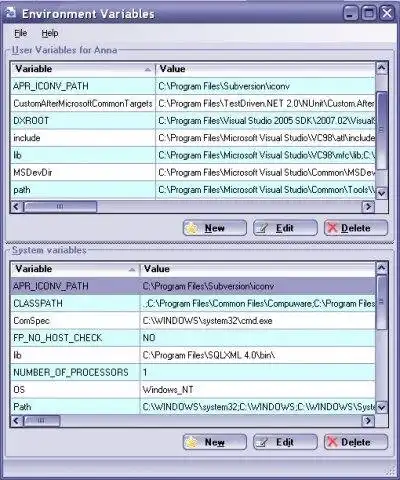Select DXROOT user variable row
This screenshot has width=400, height=480.
pyautogui.click(x=193, y=121)
